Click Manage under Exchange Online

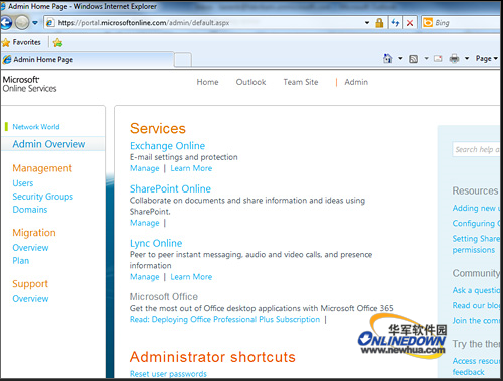point(145,168)
